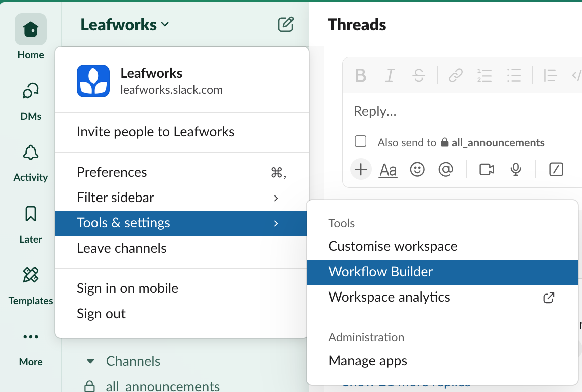582x392 pixels.
Task: Record an audio clip with microphone
Action: click(516, 170)
